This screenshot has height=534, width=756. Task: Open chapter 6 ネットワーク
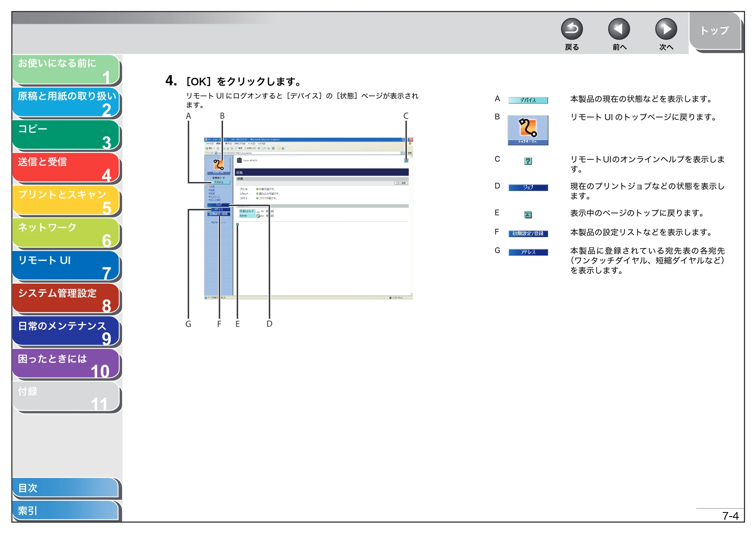(66, 234)
